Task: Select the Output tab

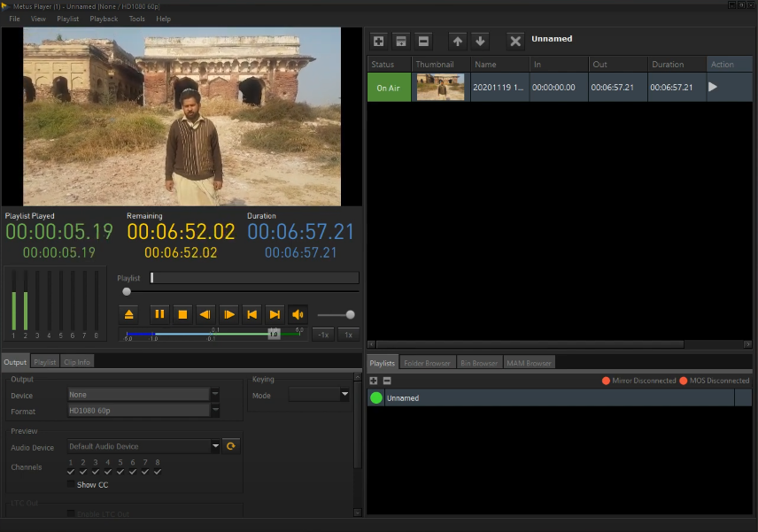Action: [x=15, y=362]
